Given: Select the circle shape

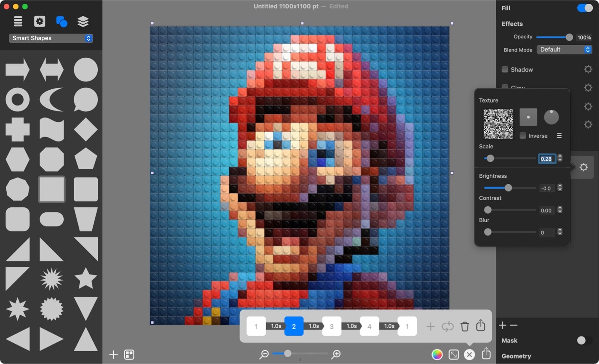Looking at the screenshot, I should click(x=86, y=69).
